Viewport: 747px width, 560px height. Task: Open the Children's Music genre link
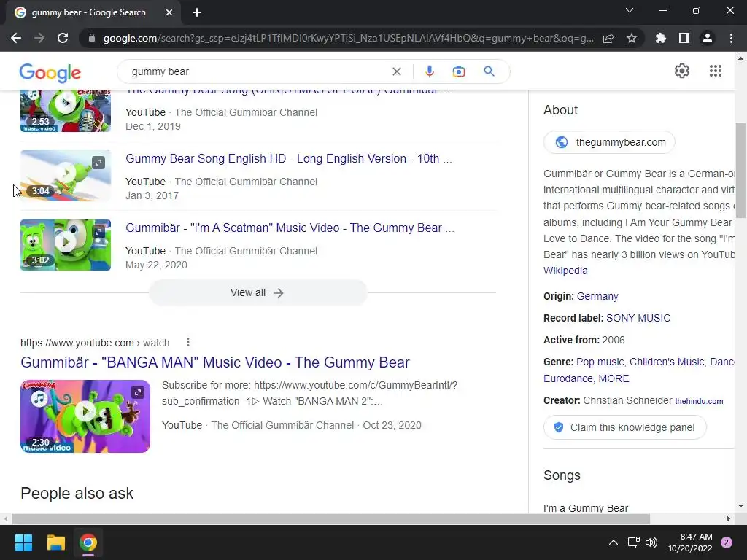tap(667, 362)
